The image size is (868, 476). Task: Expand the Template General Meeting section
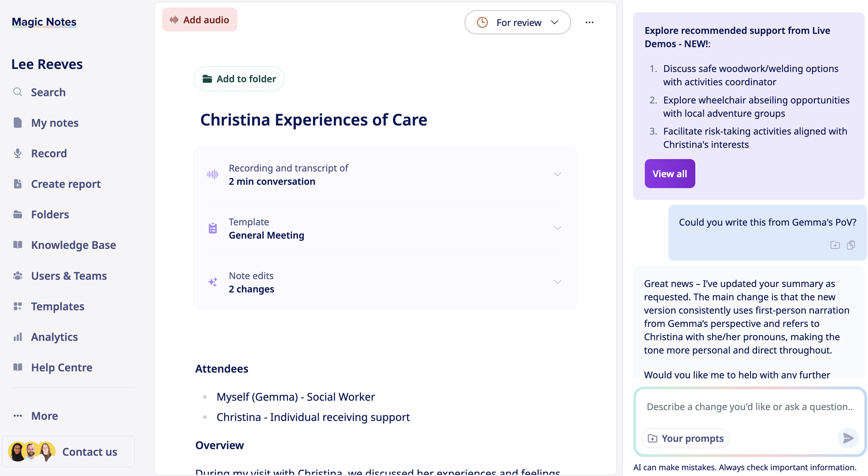coord(557,228)
